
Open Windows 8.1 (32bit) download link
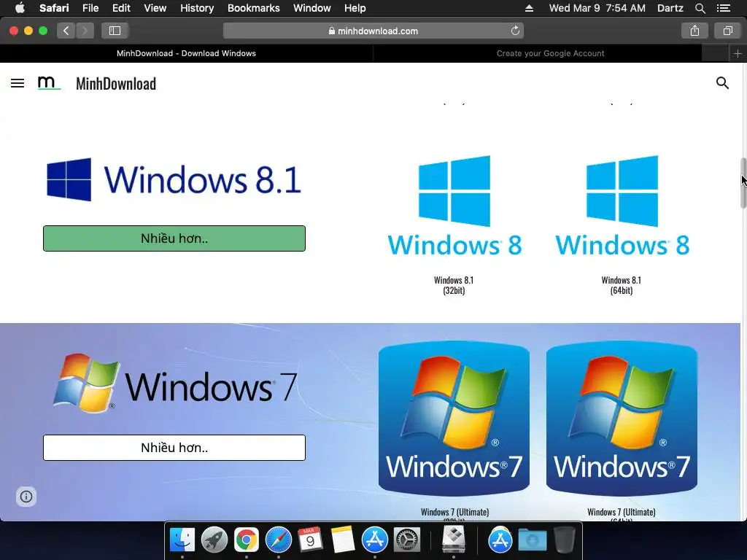pos(454,285)
